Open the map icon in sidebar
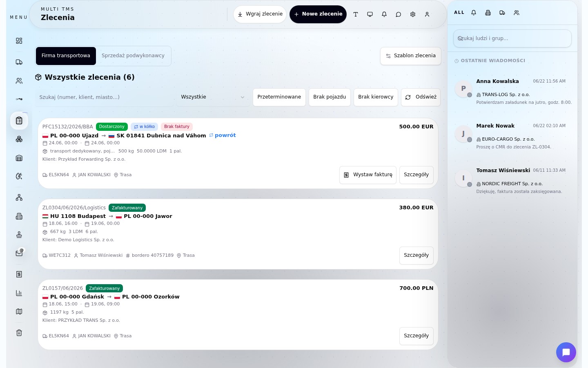The height and width of the screenshot is (368, 588). point(19,312)
